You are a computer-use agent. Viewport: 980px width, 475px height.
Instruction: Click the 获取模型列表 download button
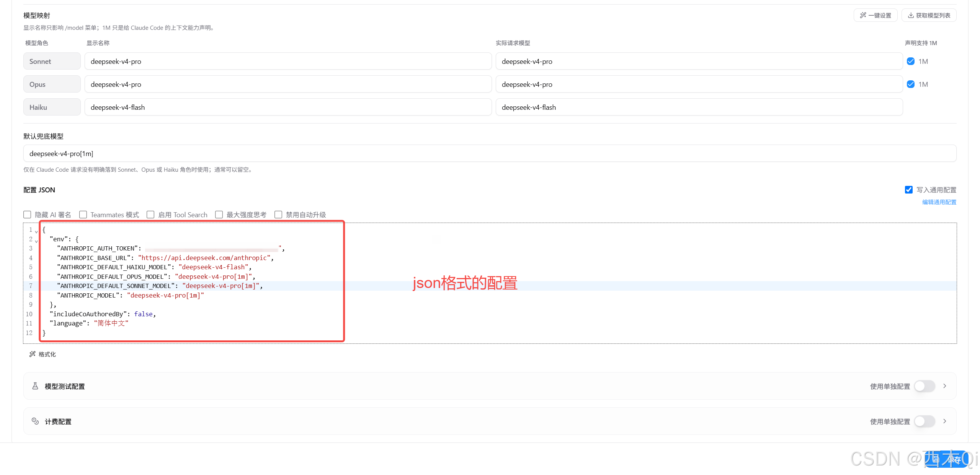pyautogui.click(x=929, y=15)
